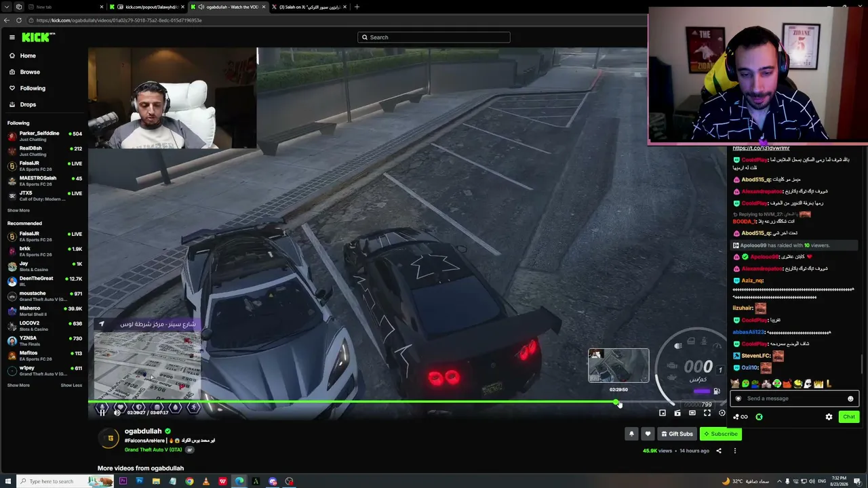Click the chat link starting https://t.co
This screenshot has width=868, height=488.
761,148
